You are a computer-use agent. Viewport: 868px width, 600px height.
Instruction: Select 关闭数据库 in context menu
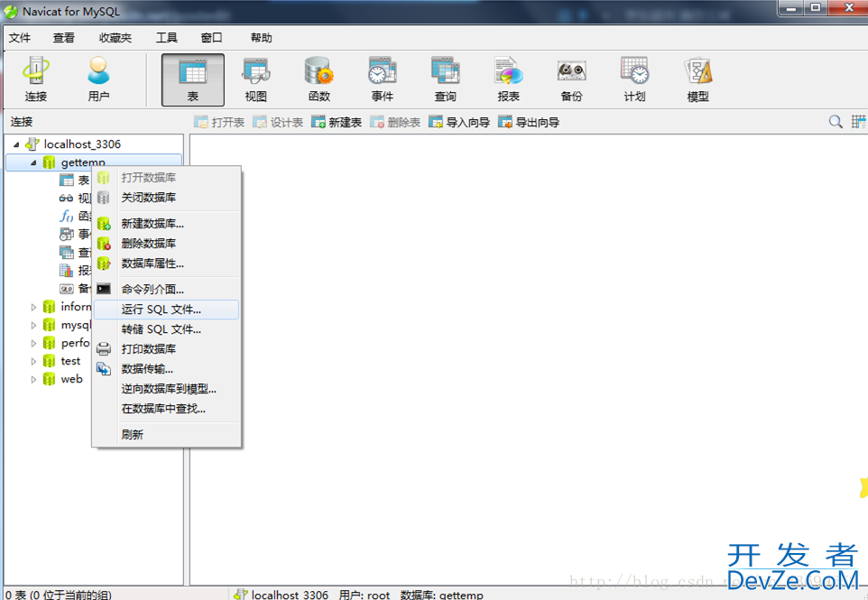point(166,198)
